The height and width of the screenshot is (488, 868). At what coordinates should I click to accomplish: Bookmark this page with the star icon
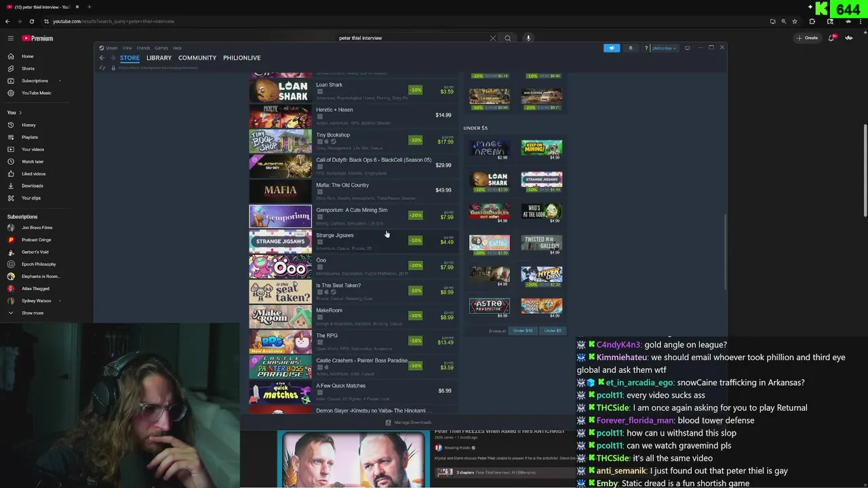tap(795, 21)
